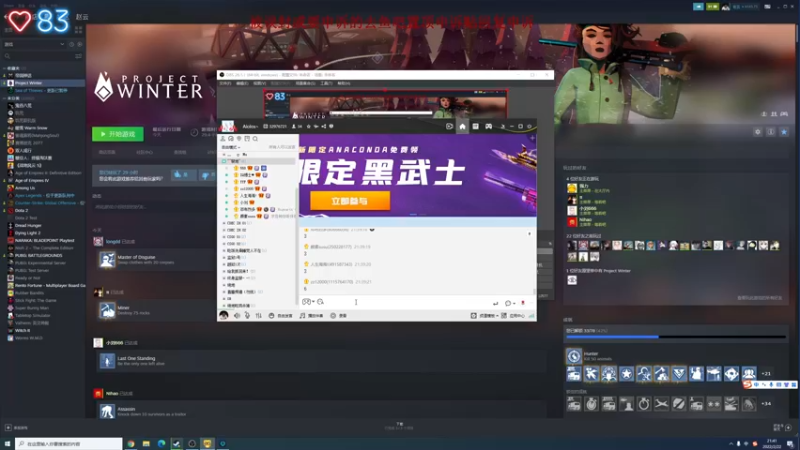800x450 pixels.
Task: Click the Steam activity status input box
Action: coord(153,207)
